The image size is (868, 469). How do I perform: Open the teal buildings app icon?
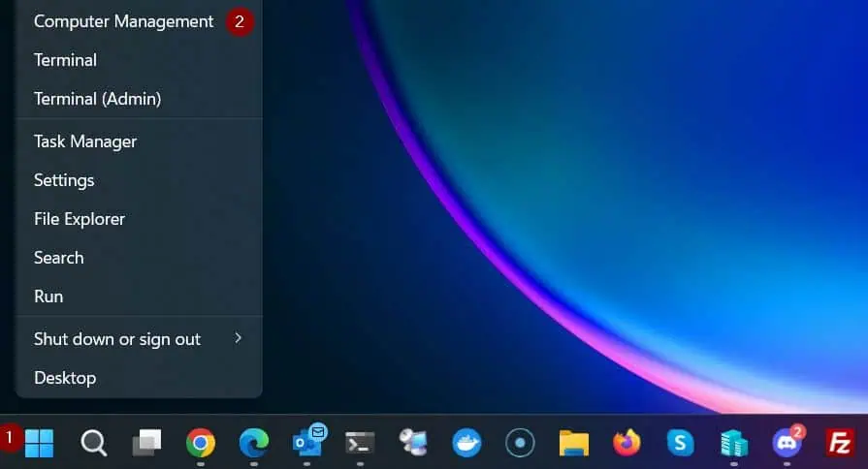734,443
